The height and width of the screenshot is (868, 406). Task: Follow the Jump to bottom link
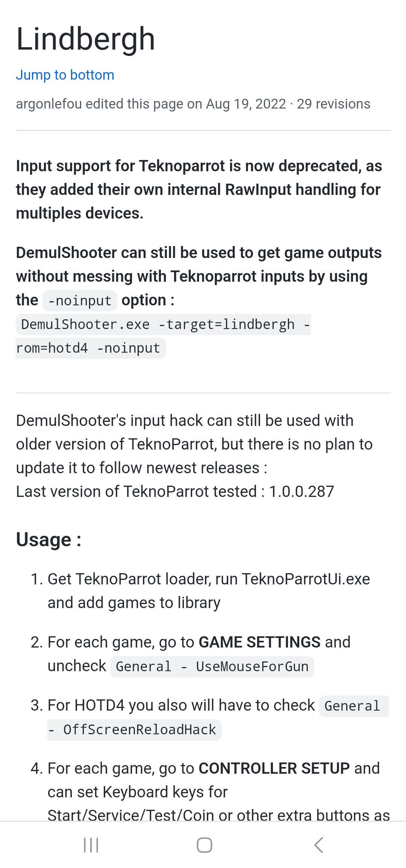pos(65,75)
